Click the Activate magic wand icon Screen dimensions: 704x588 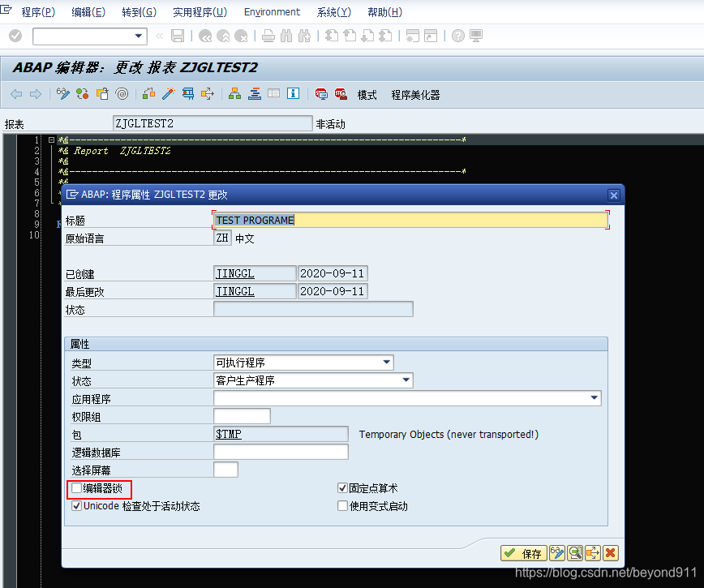click(x=169, y=94)
